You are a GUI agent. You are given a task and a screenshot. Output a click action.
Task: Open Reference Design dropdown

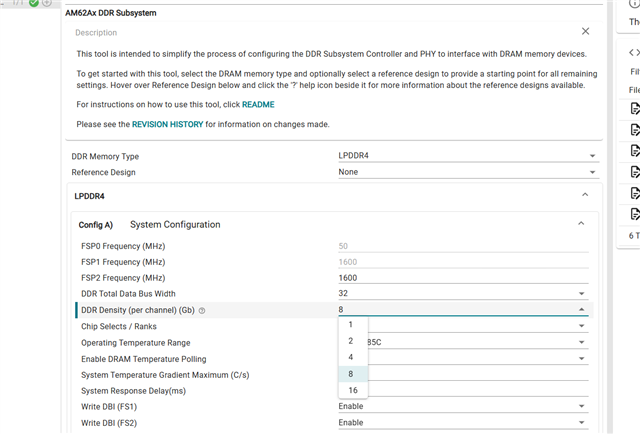[x=469, y=172]
